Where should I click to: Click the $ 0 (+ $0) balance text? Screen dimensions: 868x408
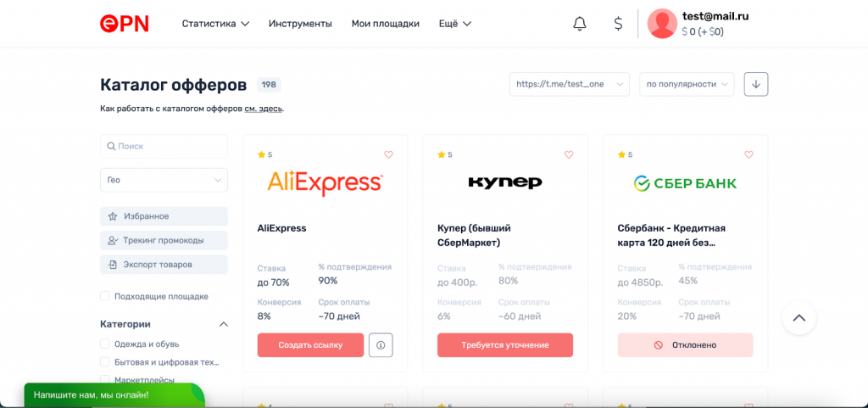(703, 32)
